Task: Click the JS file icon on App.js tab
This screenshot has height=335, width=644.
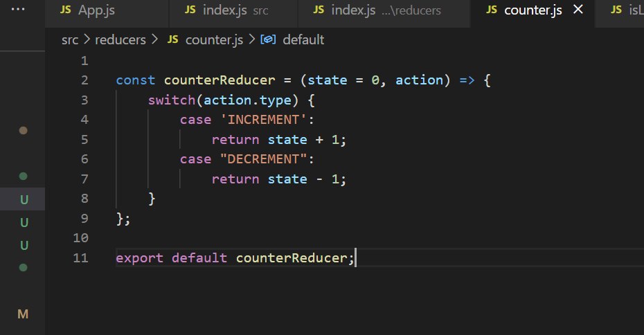Action: click(65, 10)
